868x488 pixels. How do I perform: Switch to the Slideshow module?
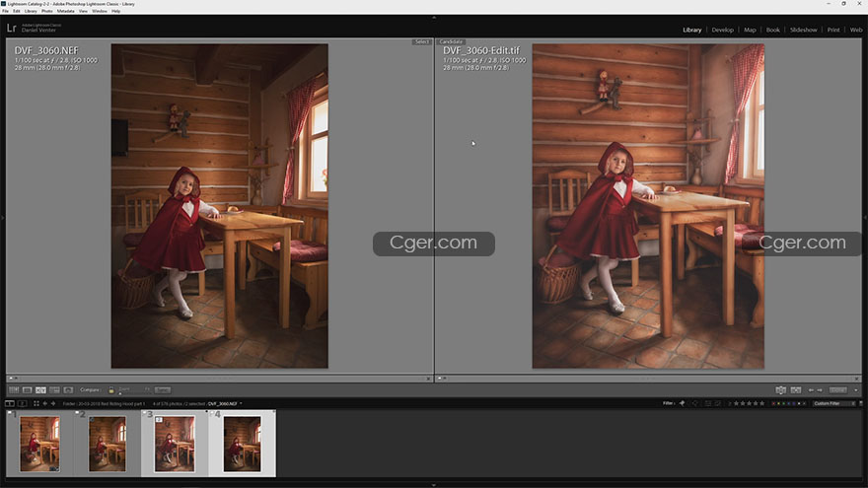tap(803, 30)
